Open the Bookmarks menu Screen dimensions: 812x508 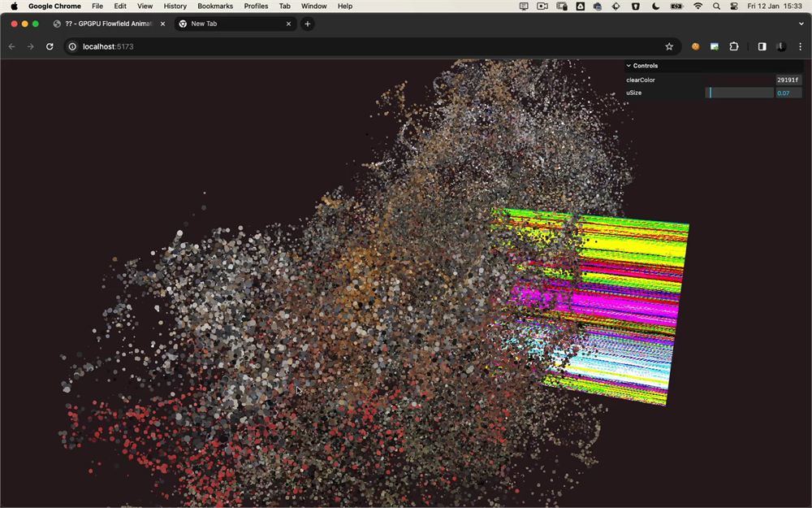coord(215,7)
